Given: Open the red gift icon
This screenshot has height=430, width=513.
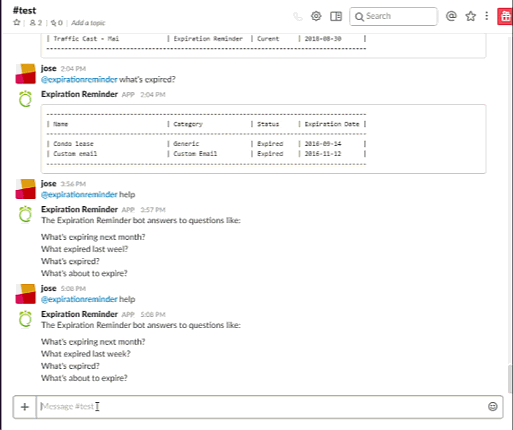Looking at the screenshot, I should tap(505, 16).
